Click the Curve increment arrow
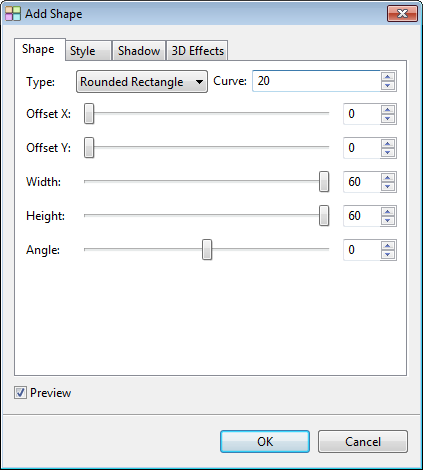 click(x=388, y=77)
